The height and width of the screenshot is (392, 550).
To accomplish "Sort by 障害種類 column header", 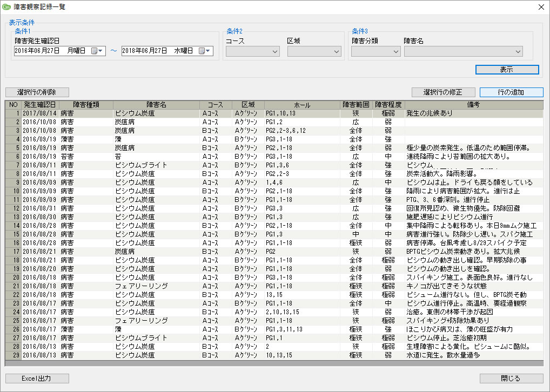I will coord(86,105).
